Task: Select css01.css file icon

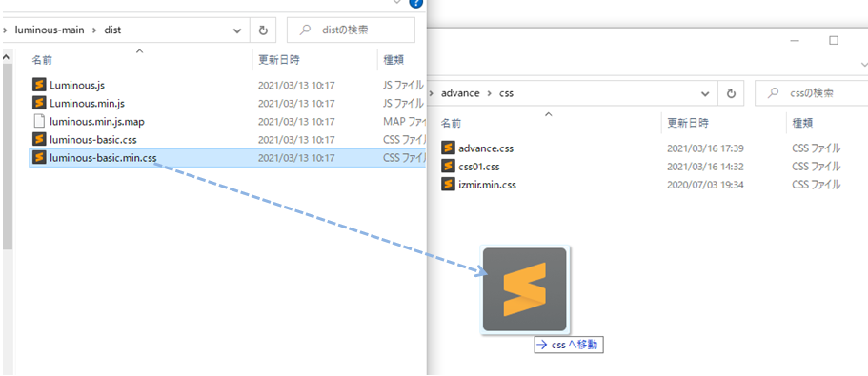Action: point(448,167)
